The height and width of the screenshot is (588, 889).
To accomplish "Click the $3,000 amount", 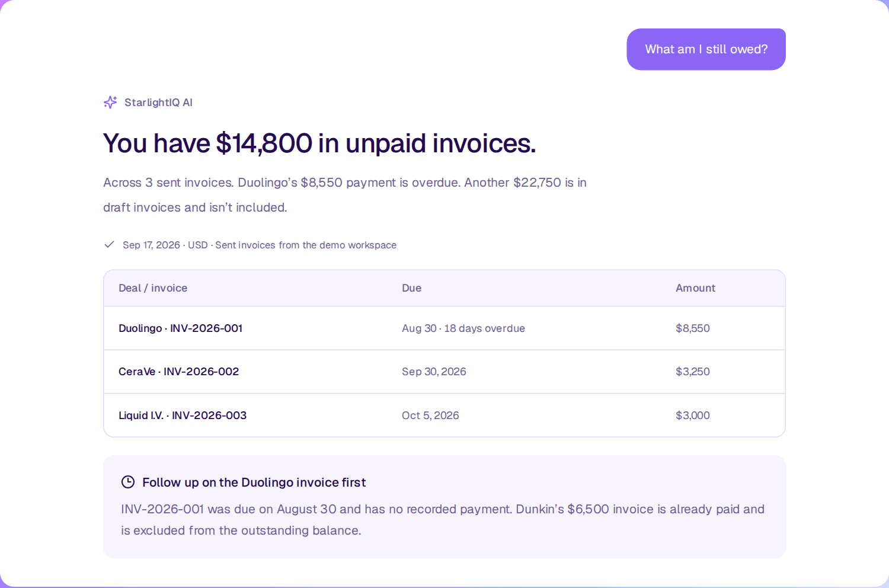I will click(693, 416).
